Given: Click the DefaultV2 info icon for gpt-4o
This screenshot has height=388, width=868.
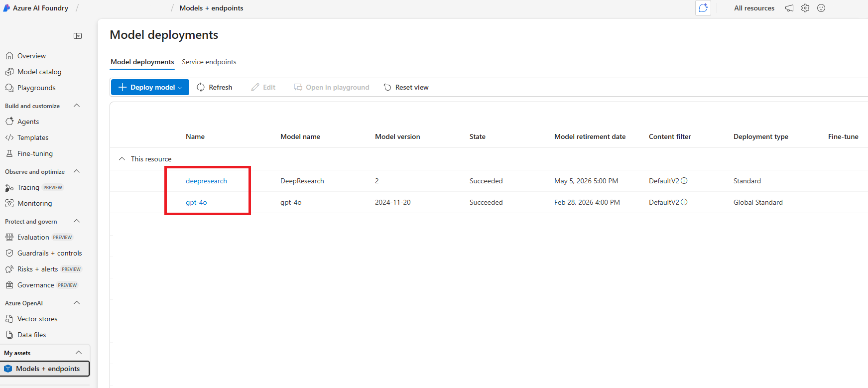Looking at the screenshot, I should click(684, 202).
